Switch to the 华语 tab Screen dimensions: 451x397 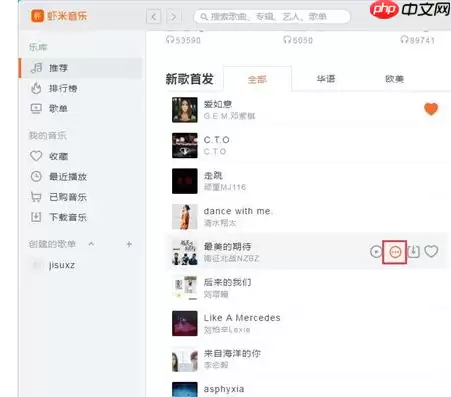coord(326,79)
